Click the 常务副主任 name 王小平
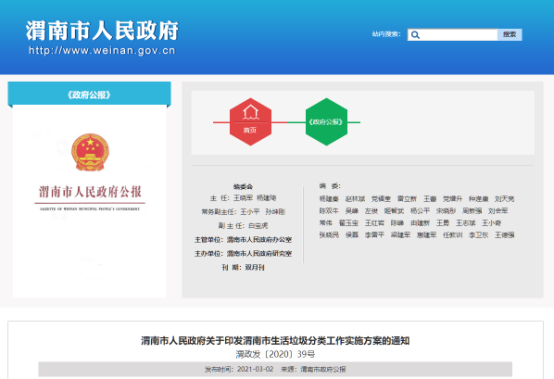 250,212
